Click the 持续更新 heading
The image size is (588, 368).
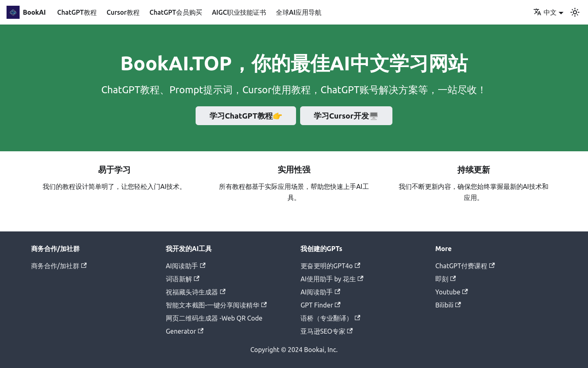(x=474, y=170)
